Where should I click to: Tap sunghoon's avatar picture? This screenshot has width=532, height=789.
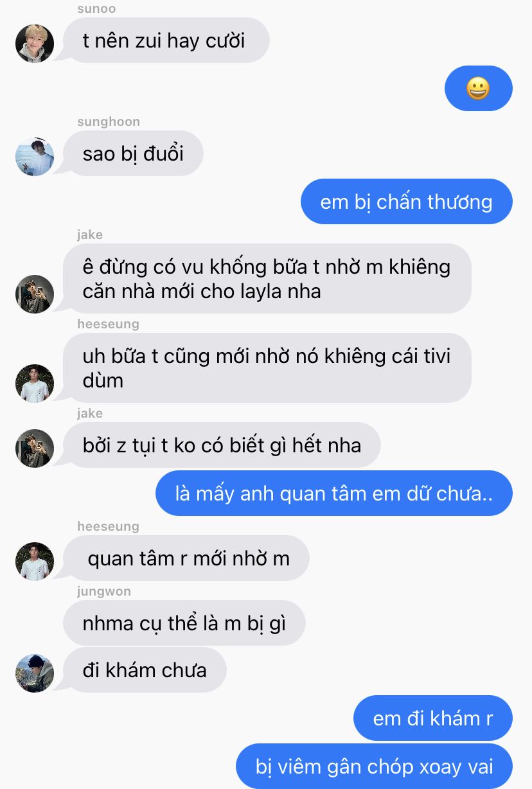tap(35, 156)
